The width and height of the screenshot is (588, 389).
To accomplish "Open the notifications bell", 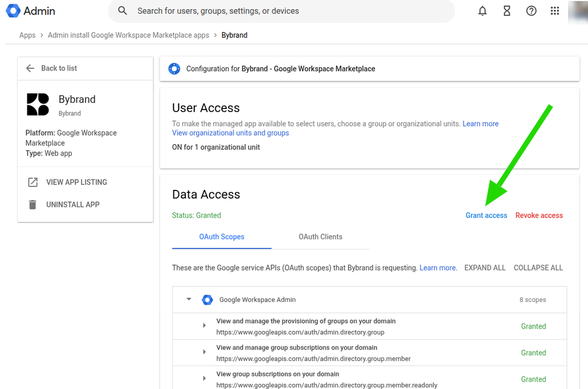I will [x=482, y=11].
